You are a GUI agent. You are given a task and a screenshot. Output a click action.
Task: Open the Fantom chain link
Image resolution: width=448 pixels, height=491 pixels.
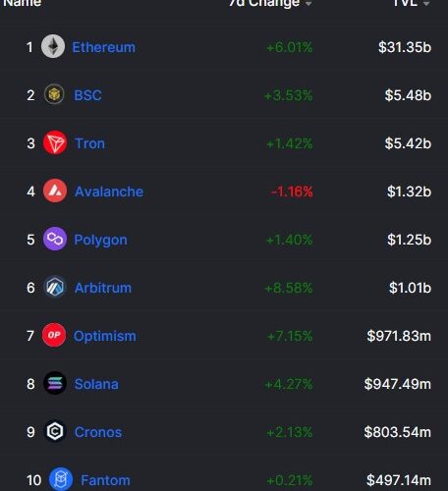point(105,480)
